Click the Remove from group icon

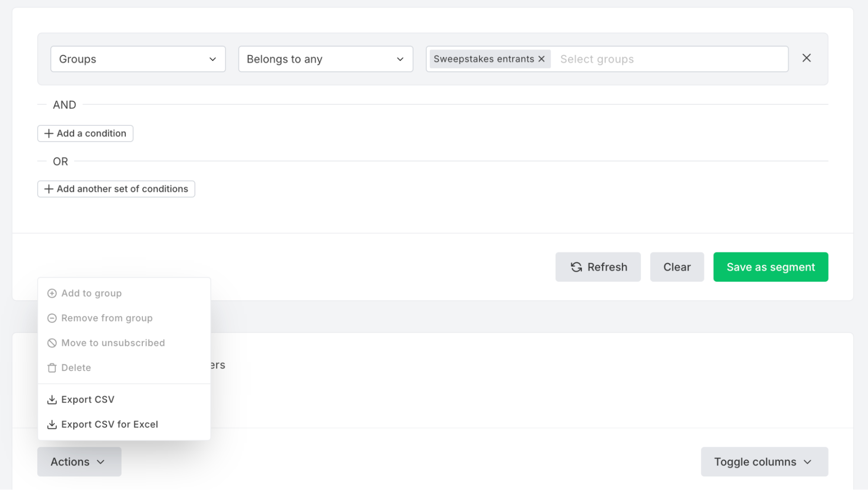[x=52, y=318]
